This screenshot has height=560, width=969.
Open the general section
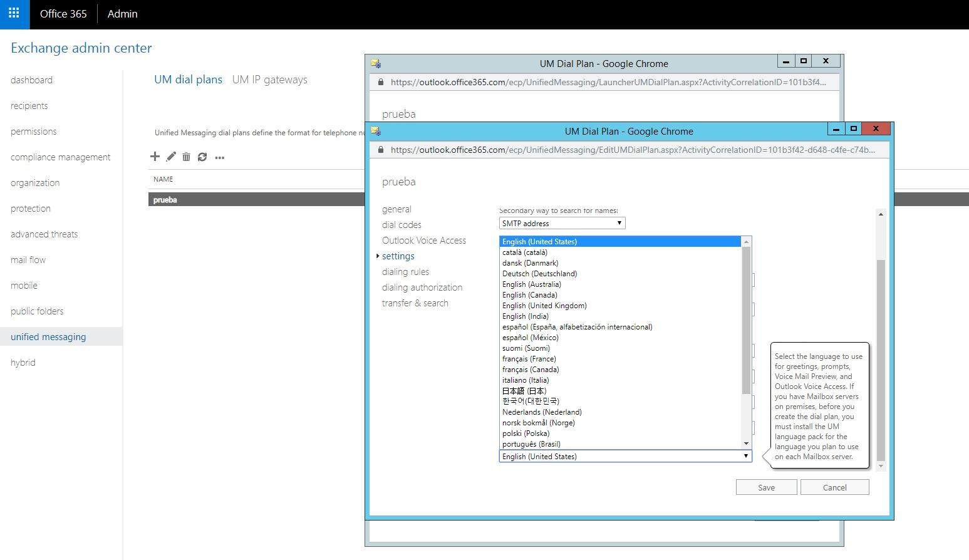(396, 209)
